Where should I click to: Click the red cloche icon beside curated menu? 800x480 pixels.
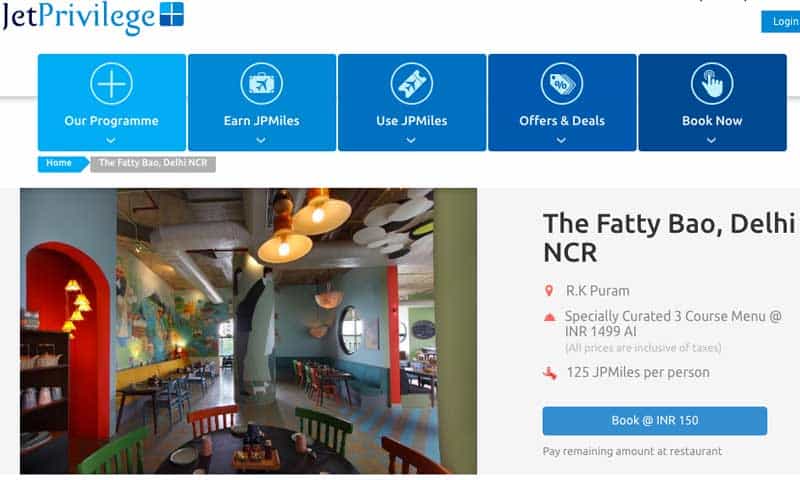[549, 317]
